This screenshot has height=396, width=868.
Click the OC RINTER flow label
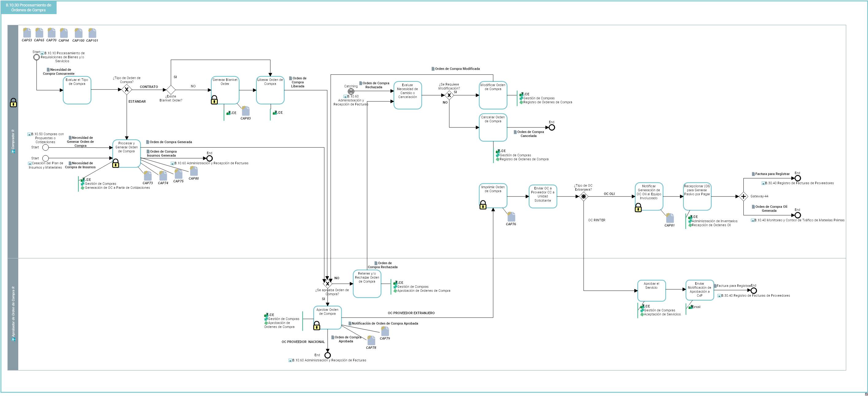(597, 220)
